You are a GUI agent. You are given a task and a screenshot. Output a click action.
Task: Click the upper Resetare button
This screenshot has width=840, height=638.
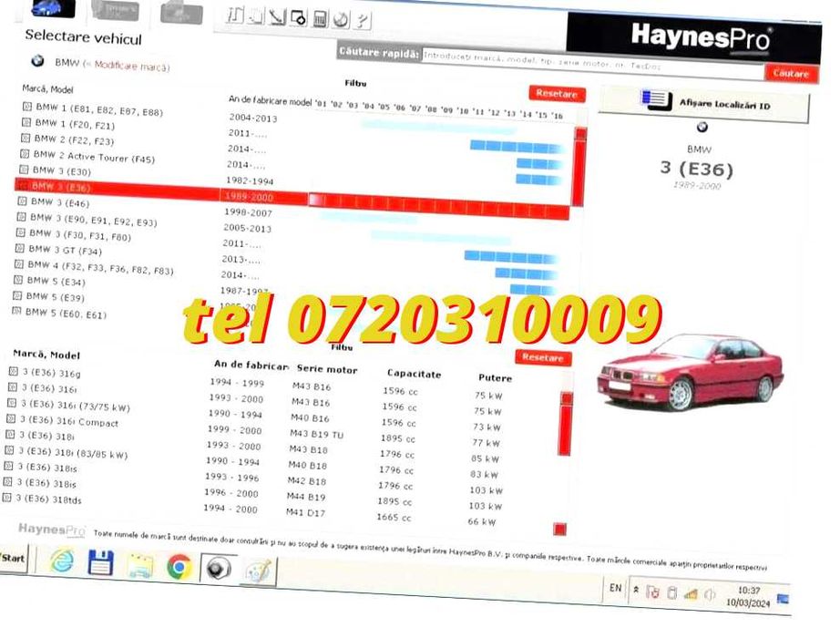[x=557, y=93]
